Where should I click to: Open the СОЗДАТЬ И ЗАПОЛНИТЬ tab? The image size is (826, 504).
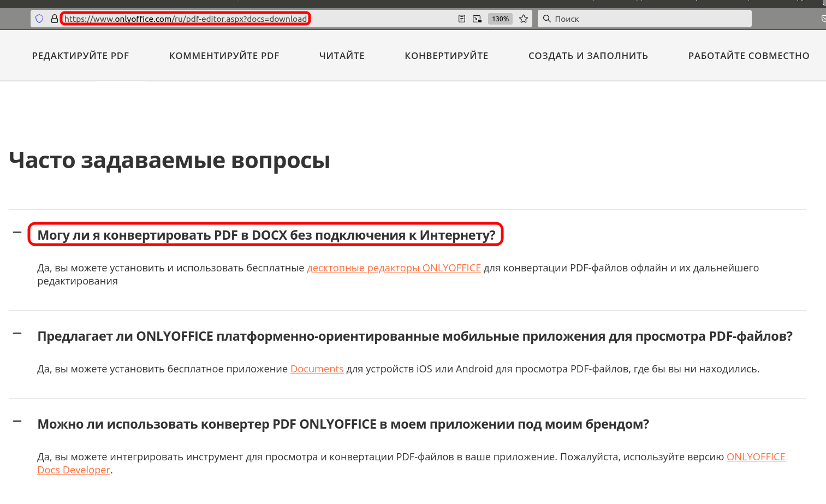pyautogui.click(x=588, y=56)
